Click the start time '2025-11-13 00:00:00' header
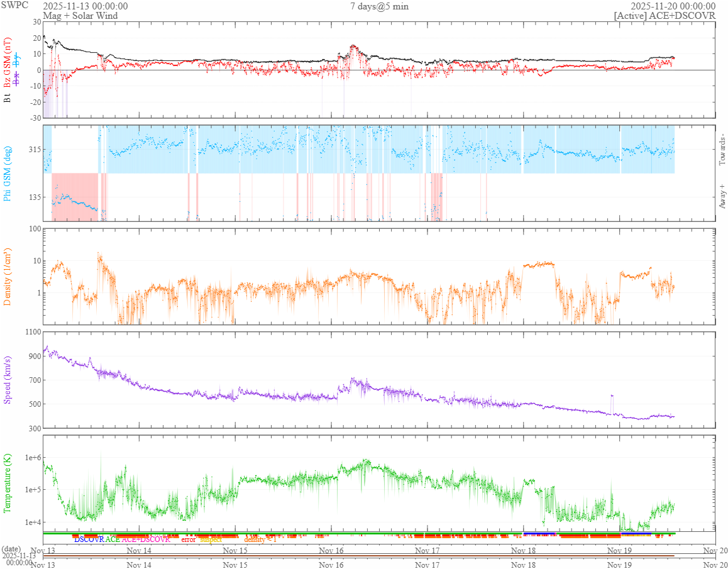Image resolution: width=728 pixels, height=569 pixels. 85,6
